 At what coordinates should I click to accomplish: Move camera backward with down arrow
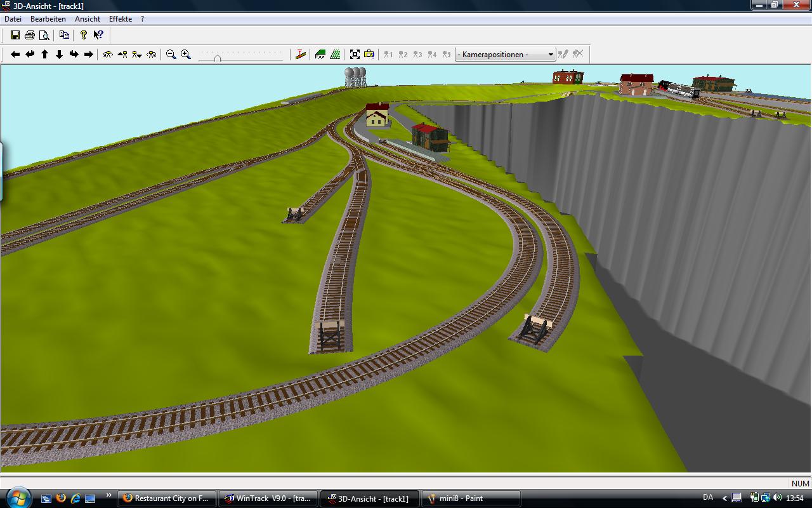pos(59,55)
